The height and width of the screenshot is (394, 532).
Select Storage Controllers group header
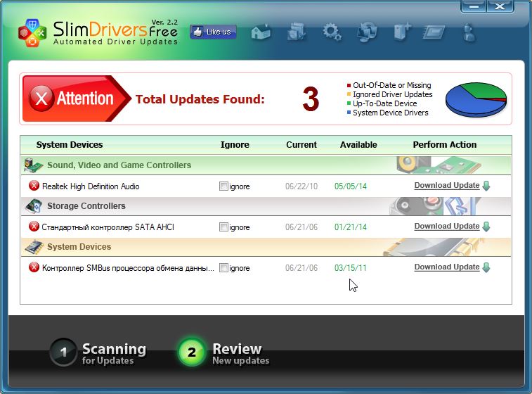(266, 206)
